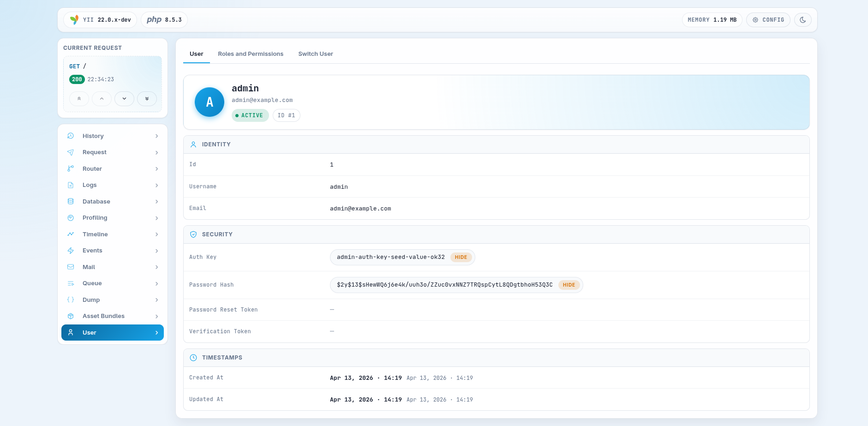Viewport: 868px width, 426px height.
Task: Expand Mail panel chevron
Action: coord(157,267)
